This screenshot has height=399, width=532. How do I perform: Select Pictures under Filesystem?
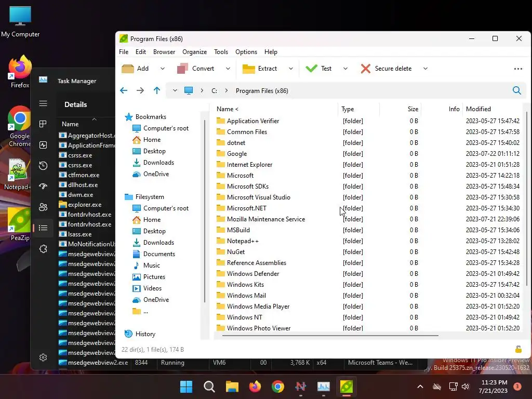(x=149, y=277)
